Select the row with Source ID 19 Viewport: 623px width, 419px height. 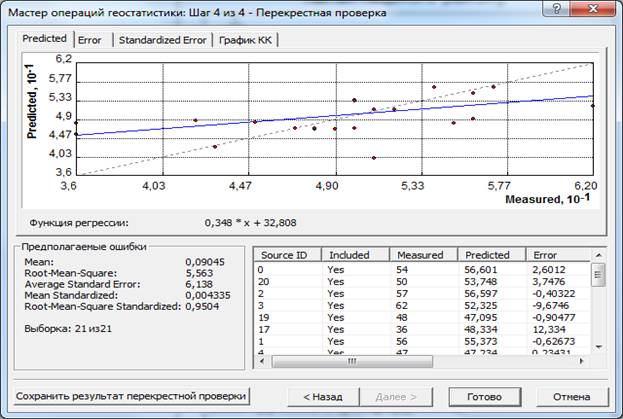click(422, 317)
